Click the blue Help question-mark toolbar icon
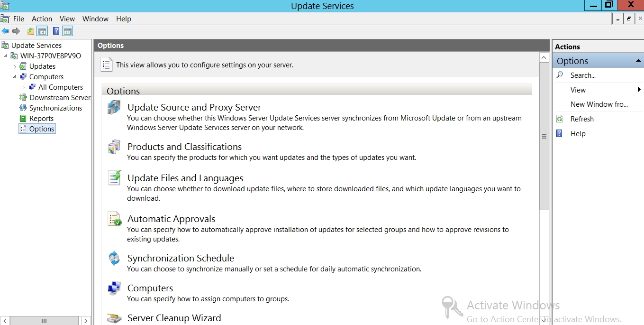Image resolution: width=644 pixels, height=325 pixels. [x=56, y=31]
